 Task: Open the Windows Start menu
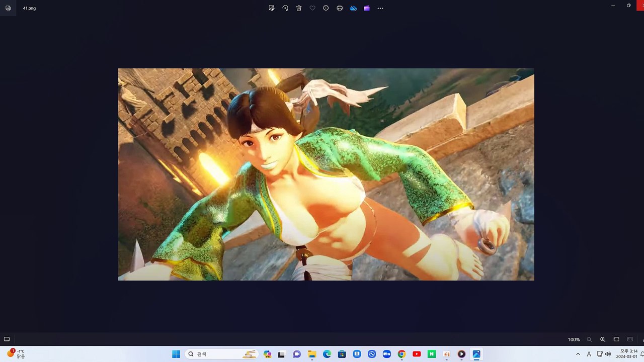[176, 354]
